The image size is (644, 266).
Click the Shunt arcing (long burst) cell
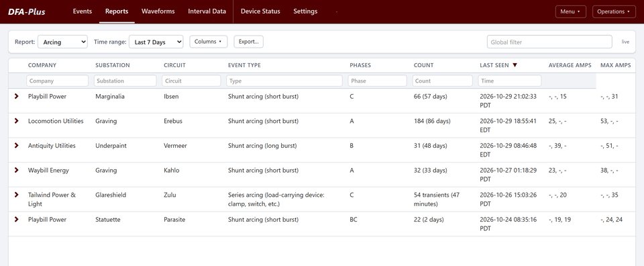pos(262,146)
